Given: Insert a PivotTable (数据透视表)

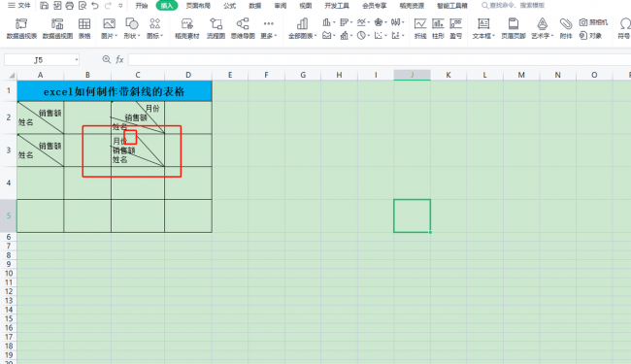Looking at the screenshot, I should click(x=21, y=28).
